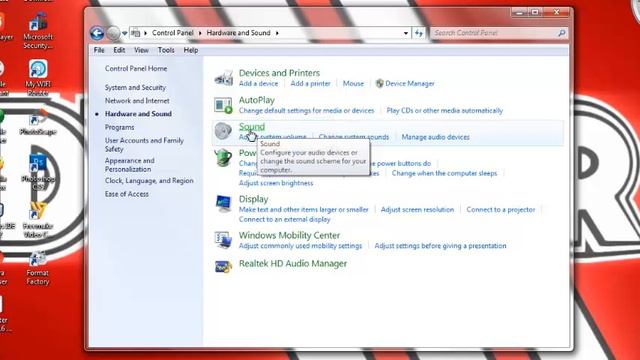Open Appearance and Personalization category
The height and width of the screenshot is (360, 640).
point(129,165)
